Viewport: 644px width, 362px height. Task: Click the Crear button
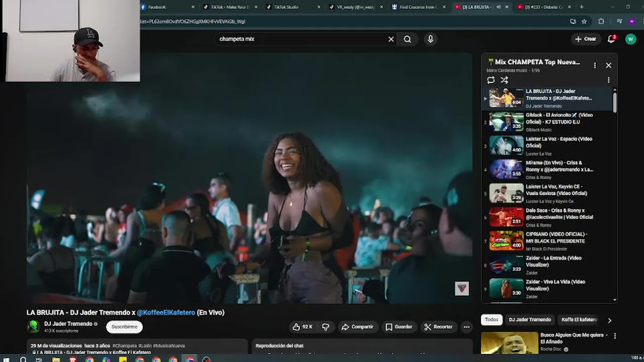pyautogui.click(x=586, y=39)
